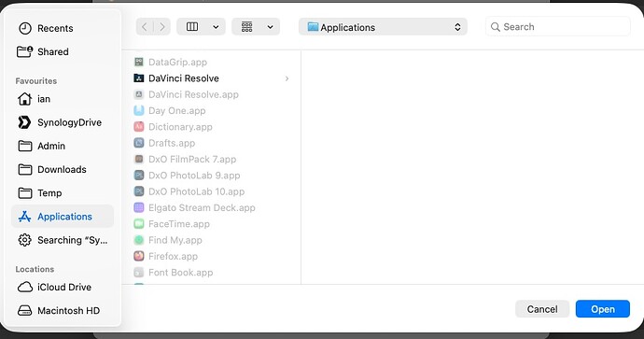Click the SynologyDrive logo icon
The image size is (644, 339).
[24, 122]
